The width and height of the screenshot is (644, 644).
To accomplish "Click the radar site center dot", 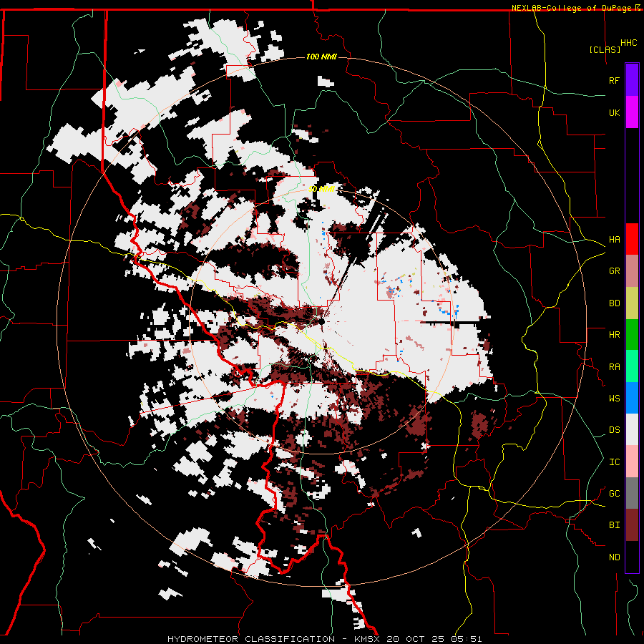I will coord(321,322).
